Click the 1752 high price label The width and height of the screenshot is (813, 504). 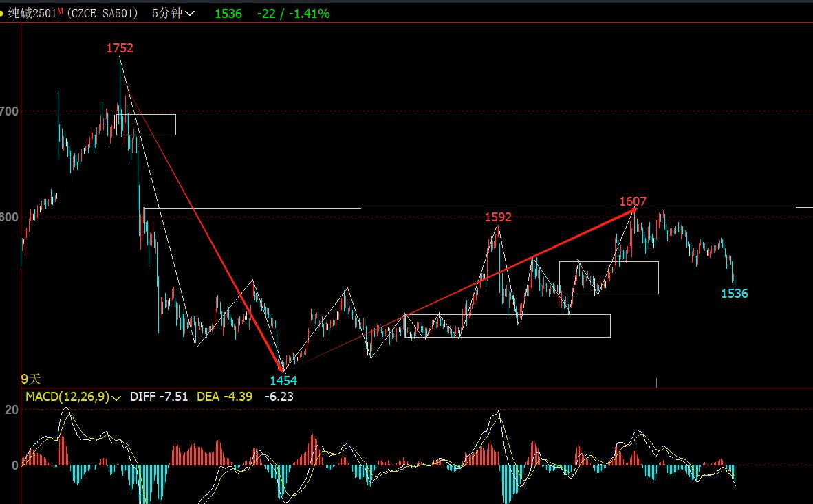pyautogui.click(x=120, y=48)
